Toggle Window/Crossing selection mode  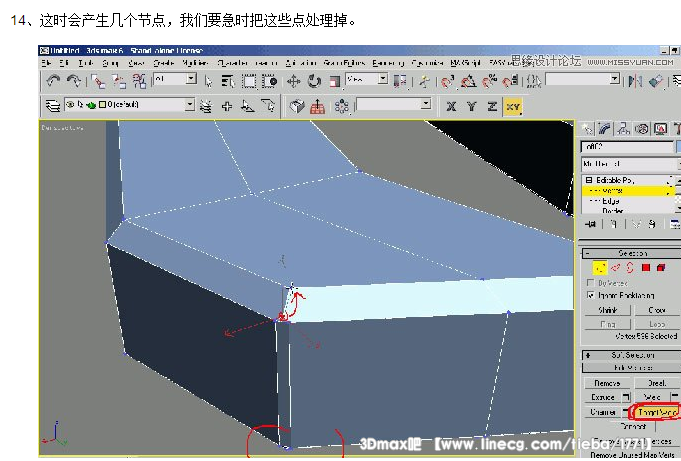[269, 81]
